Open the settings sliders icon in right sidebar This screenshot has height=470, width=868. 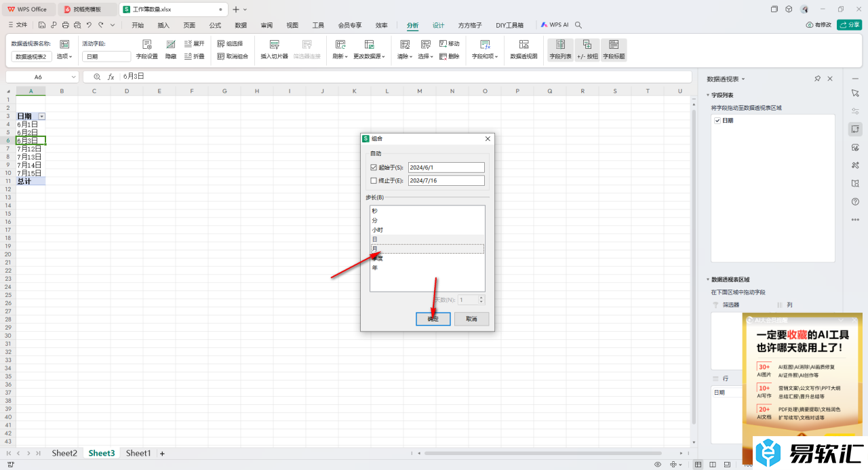click(x=855, y=111)
